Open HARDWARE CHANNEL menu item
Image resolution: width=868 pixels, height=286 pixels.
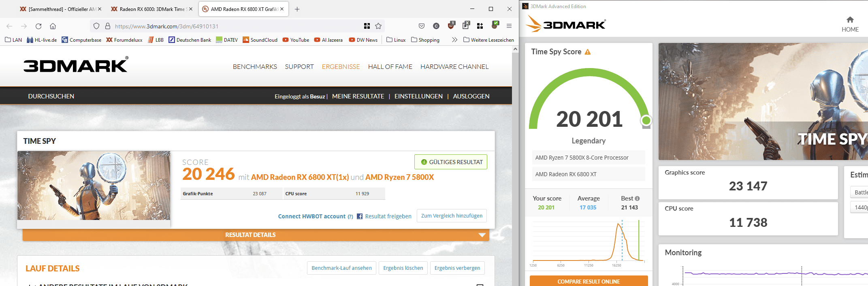click(x=454, y=66)
